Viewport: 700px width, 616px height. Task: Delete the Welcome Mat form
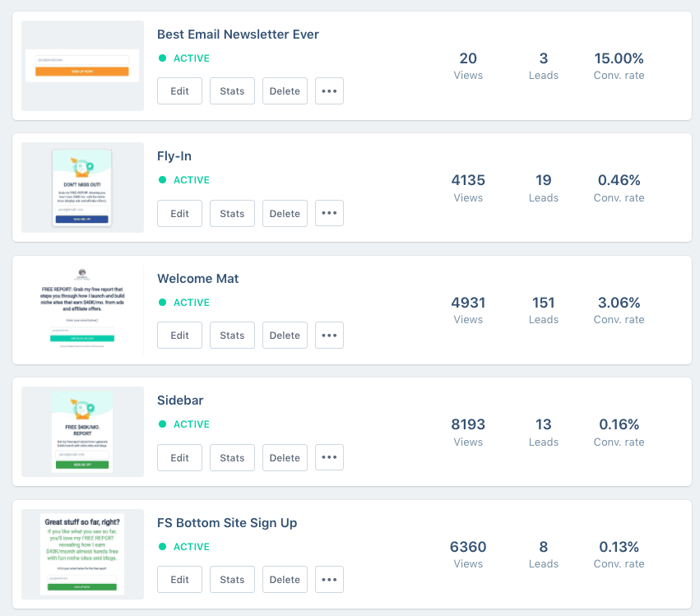coord(285,336)
